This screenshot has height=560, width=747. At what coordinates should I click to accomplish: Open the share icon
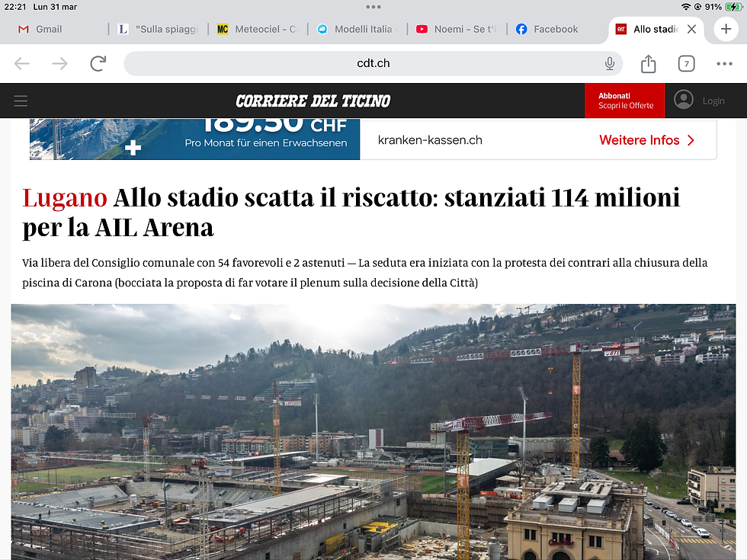[x=648, y=63]
